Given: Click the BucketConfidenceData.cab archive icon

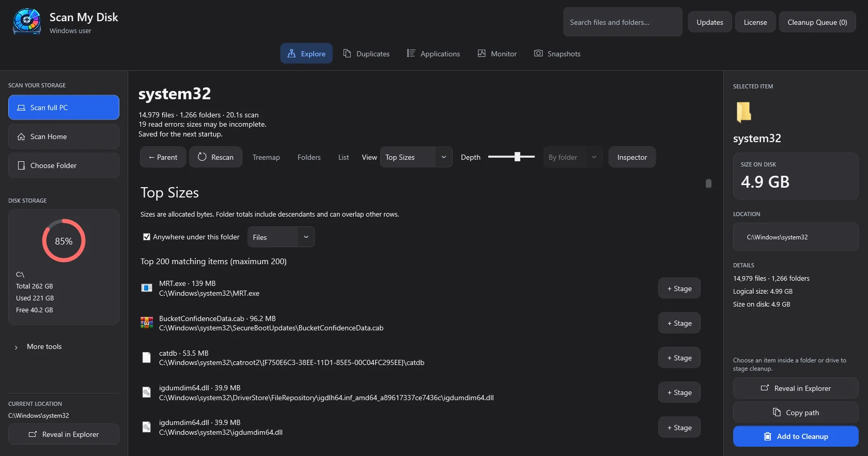Looking at the screenshot, I should 147,323.
